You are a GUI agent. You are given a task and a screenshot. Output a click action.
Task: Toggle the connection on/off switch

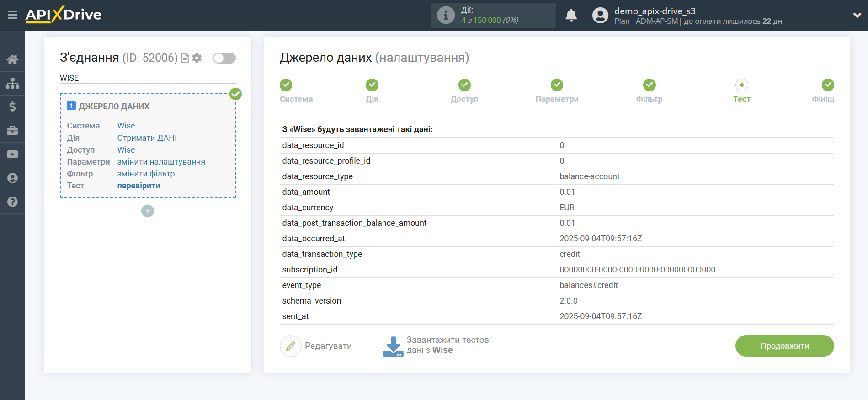tap(224, 58)
